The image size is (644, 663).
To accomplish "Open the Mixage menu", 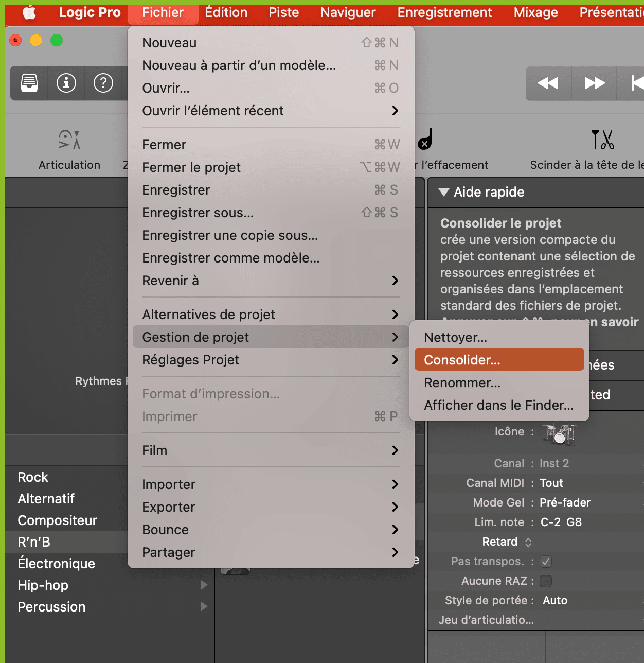I will tap(535, 12).
